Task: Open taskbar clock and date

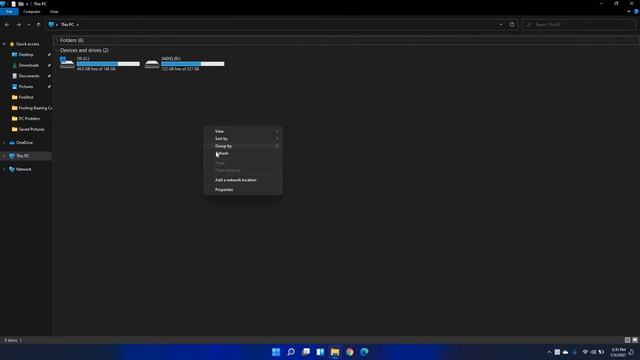Action: coord(619,352)
